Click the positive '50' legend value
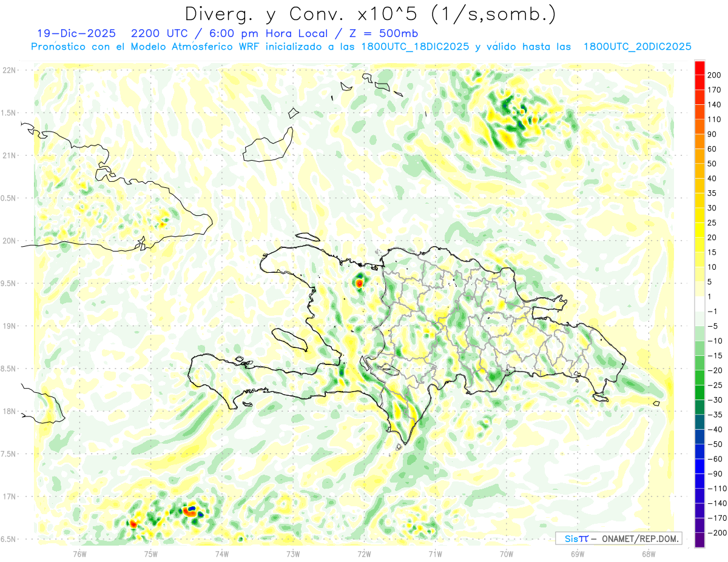728x562 pixels. (x=712, y=164)
